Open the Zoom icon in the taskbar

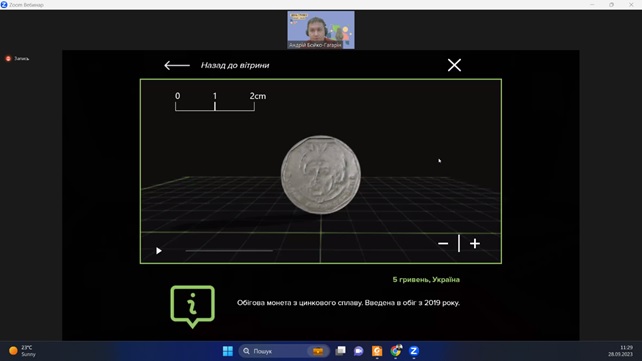pos(414,351)
